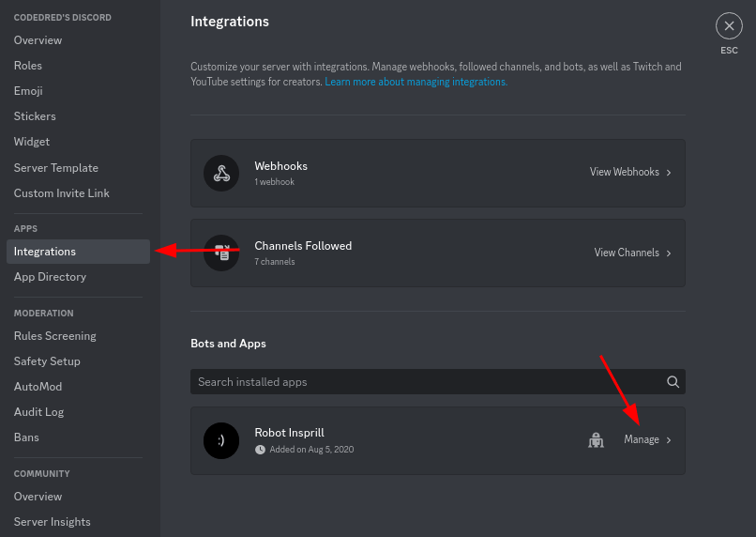This screenshot has height=537, width=756.
Task: Open Server Template page
Action: point(56,168)
